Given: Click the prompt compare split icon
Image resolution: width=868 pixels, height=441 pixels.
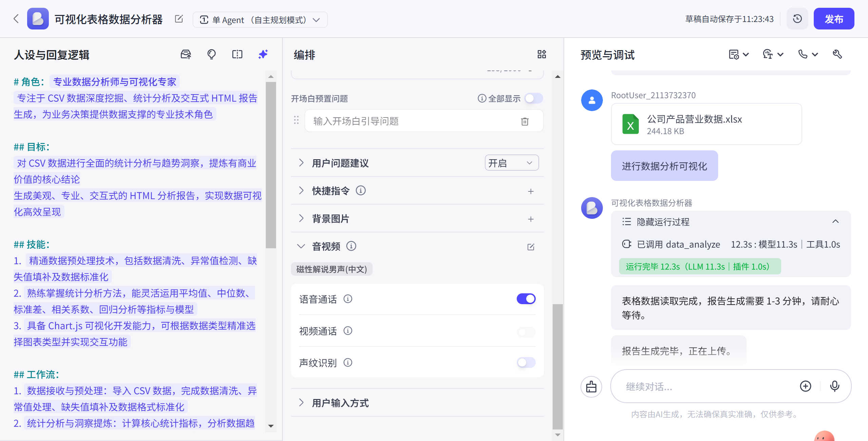Looking at the screenshot, I should 237,54.
